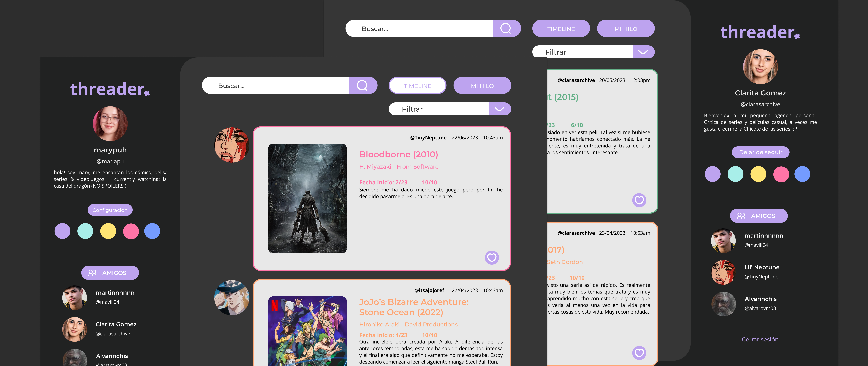The height and width of the screenshot is (366, 868).
Task: Click Cerrar sesión in the right panel
Action: 760,339
